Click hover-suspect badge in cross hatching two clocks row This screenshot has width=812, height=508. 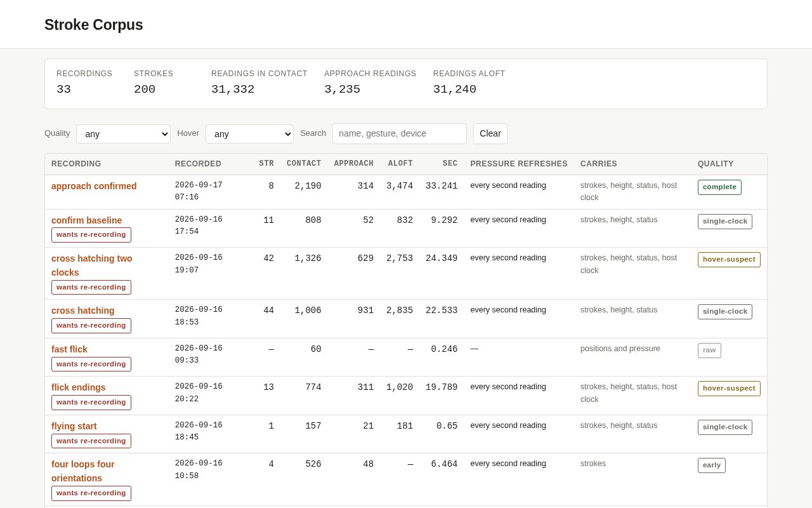(729, 260)
